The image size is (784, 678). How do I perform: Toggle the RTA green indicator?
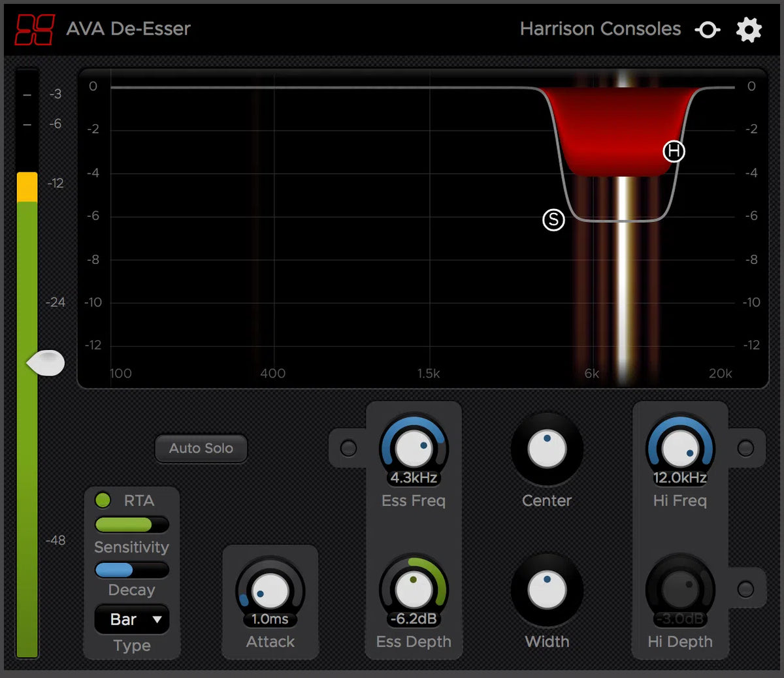coord(103,500)
